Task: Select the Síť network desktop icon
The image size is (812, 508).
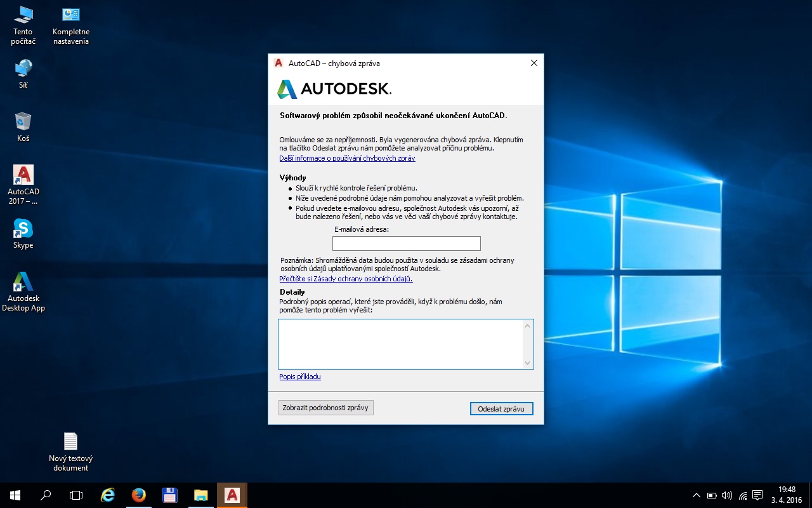Action: click(23, 69)
